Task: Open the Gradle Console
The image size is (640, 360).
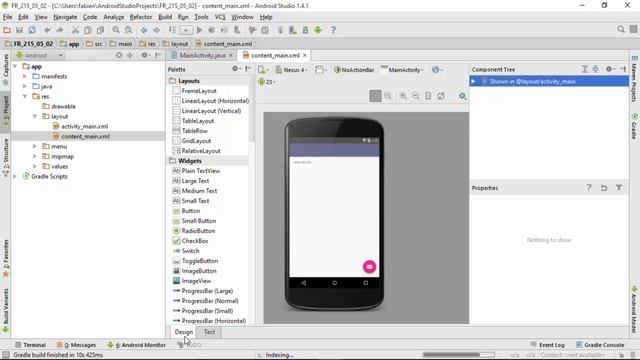Action: (x=600, y=345)
